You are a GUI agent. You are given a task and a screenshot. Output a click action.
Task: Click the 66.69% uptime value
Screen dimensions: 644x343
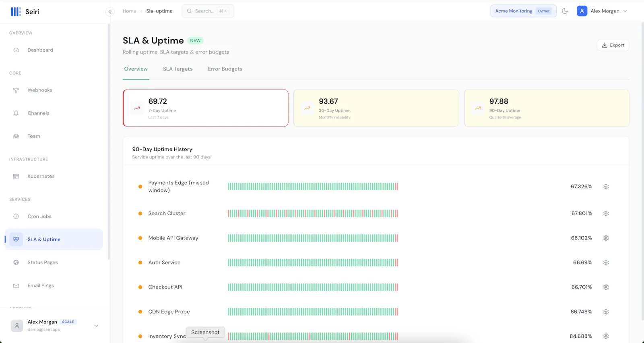pyautogui.click(x=582, y=263)
